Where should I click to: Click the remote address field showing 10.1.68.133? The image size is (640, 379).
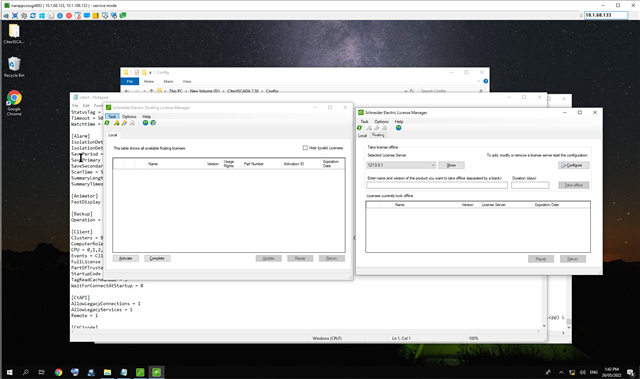(x=606, y=15)
